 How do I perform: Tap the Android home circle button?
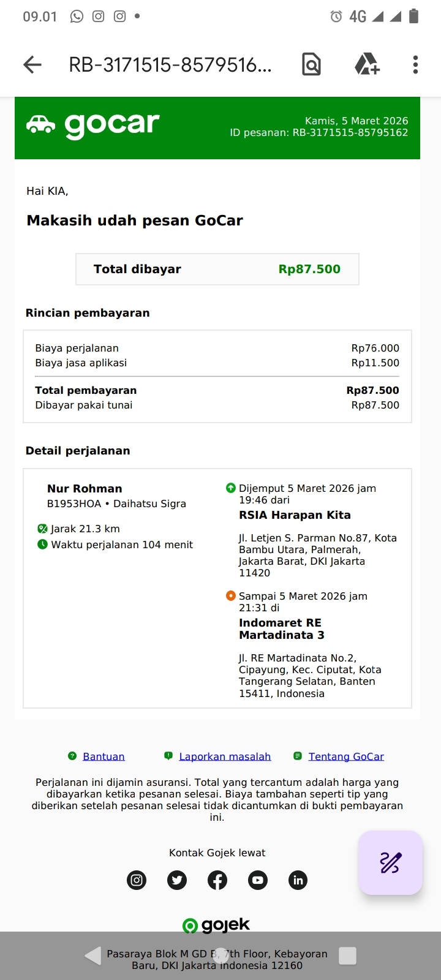pos(221,956)
